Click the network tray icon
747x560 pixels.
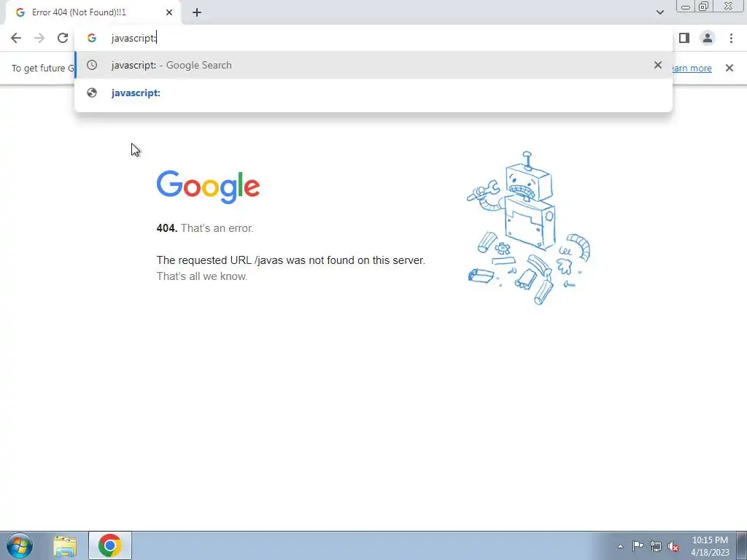656,546
